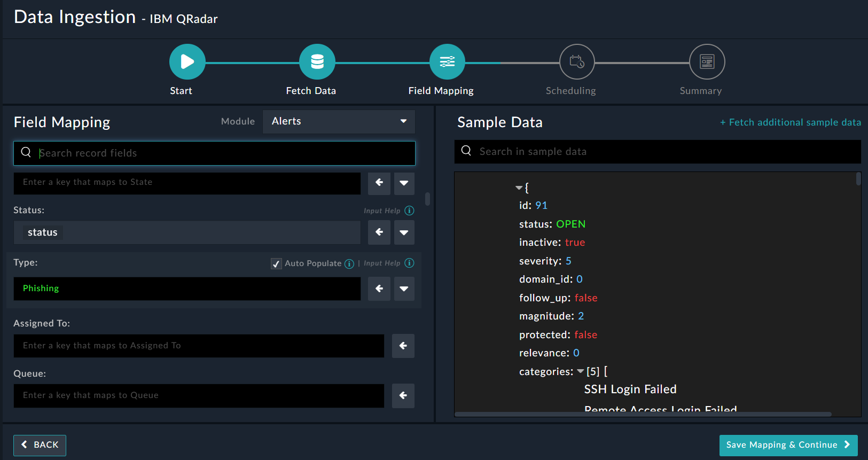Show Input Help info for Type

409,263
